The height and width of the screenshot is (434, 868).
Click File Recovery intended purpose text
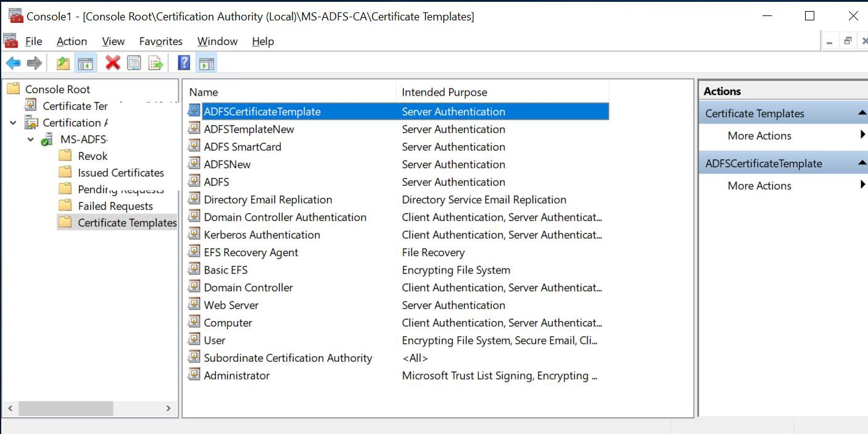click(x=433, y=252)
